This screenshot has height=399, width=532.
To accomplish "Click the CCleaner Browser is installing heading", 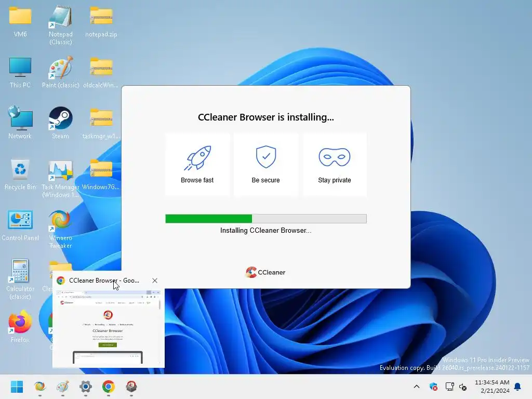I will 266,117.
